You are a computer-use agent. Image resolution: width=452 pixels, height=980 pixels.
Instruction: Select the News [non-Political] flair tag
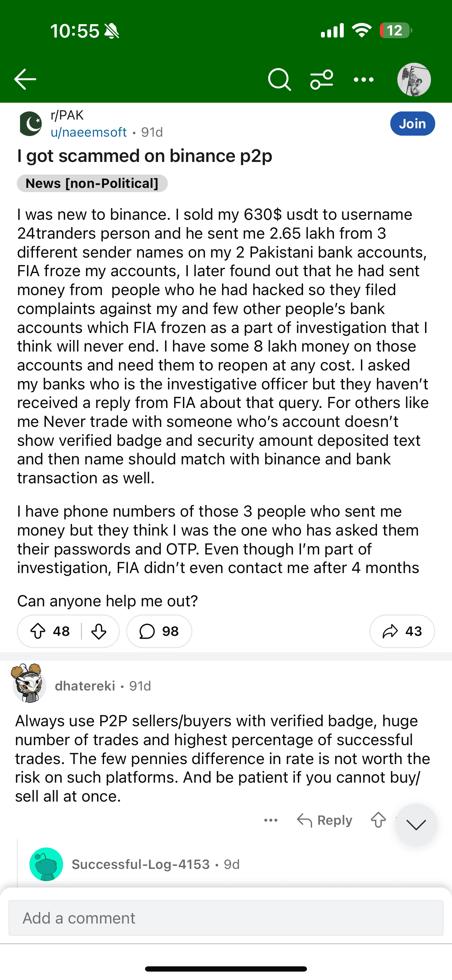pyautogui.click(x=92, y=183)
